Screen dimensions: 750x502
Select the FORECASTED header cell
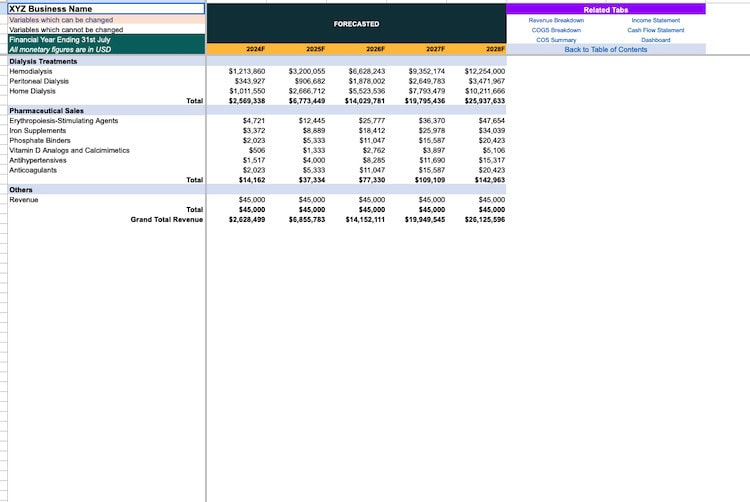click(x=356, y=24)
